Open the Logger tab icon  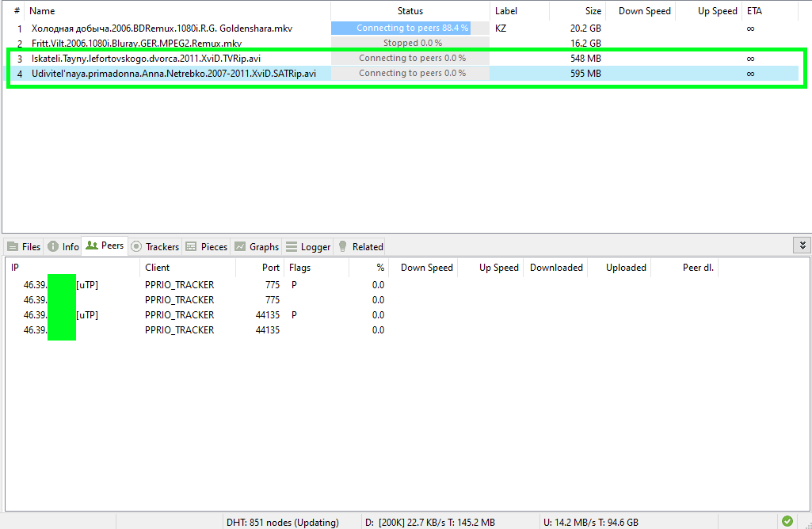292,247
